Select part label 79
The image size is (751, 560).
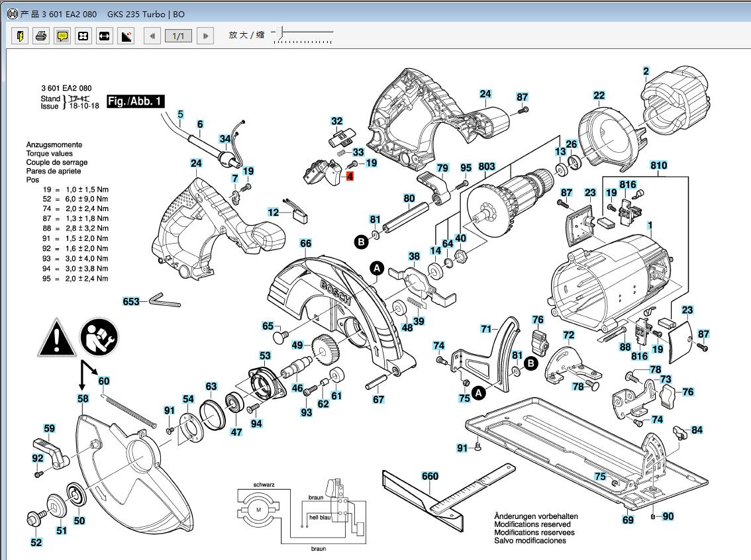[x=442, y=168]
